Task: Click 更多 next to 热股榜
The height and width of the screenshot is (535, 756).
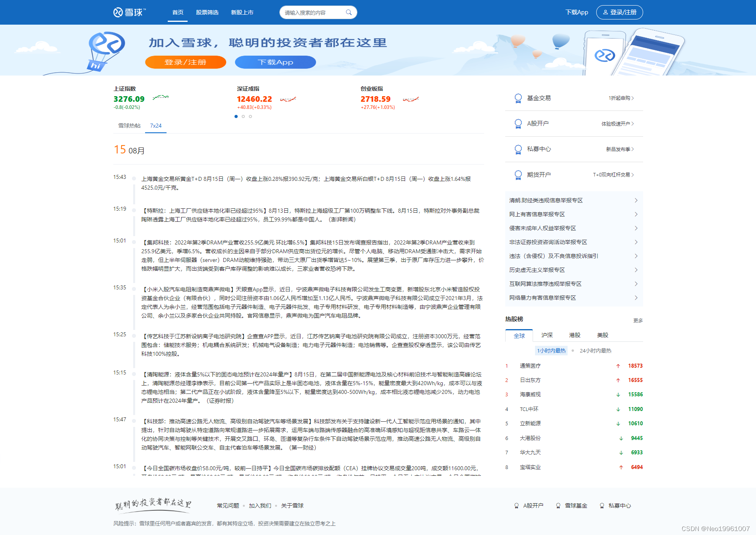Action: coord(638,320)
